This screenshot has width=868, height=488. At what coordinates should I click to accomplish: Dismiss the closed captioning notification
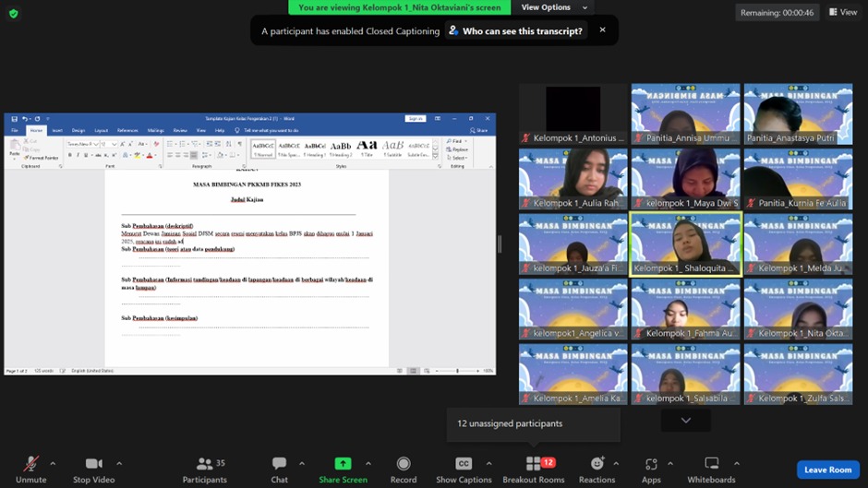(x=602, y=30)
